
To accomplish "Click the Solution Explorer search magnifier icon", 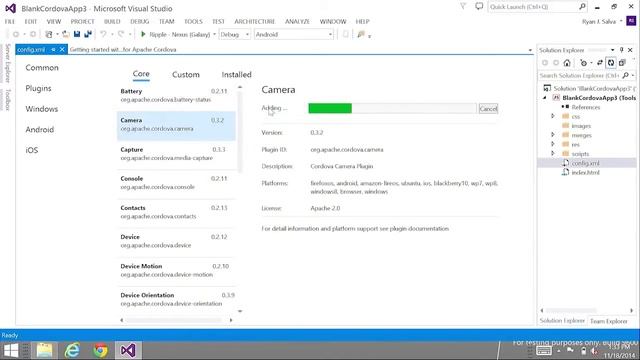I will tap(625, 76).
